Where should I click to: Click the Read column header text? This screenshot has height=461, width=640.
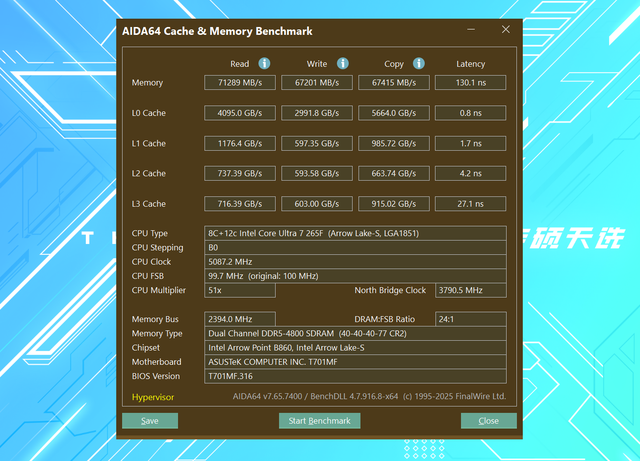click(x=240, y=64)
